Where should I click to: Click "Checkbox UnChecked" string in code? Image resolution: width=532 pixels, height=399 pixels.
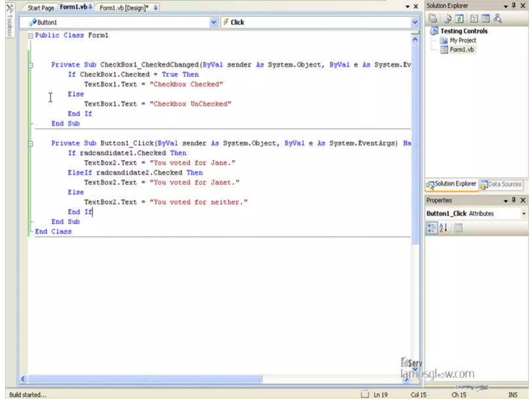pyautogui.click(x=190, y=104)
